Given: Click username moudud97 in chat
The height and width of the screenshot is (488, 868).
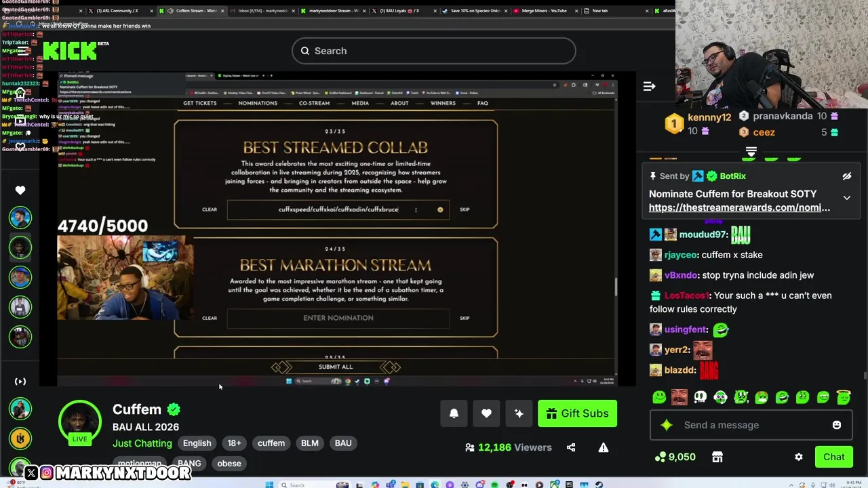Looking at the screenshot, I should (x=703, y=235).
